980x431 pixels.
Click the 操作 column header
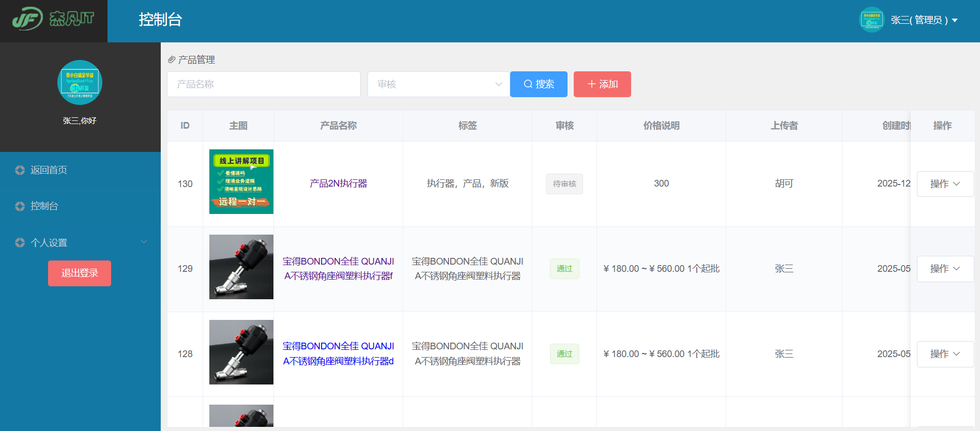[942, 126]
